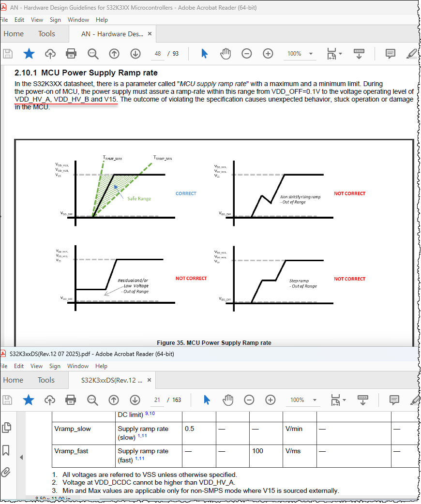Click the Vramp_slow table cell

(84, 433)
